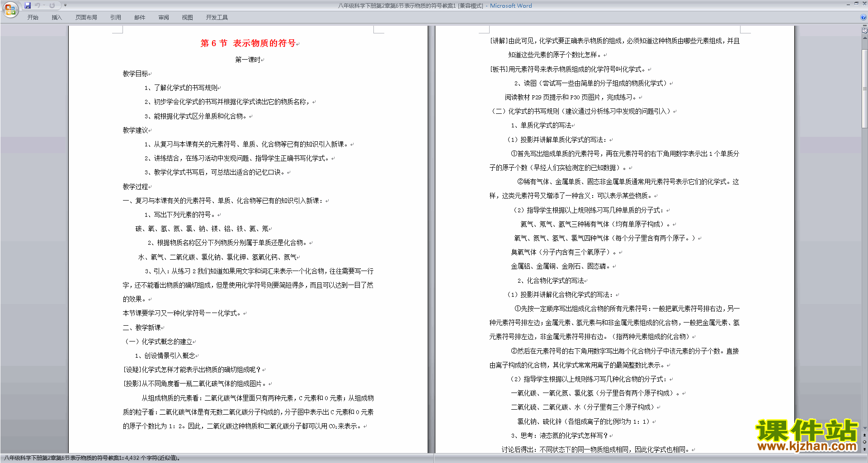Click line 阅读教材 P29 页提示和 P30 页图片
The width and height of the screenshot is (868, 463).
[572, 97]
